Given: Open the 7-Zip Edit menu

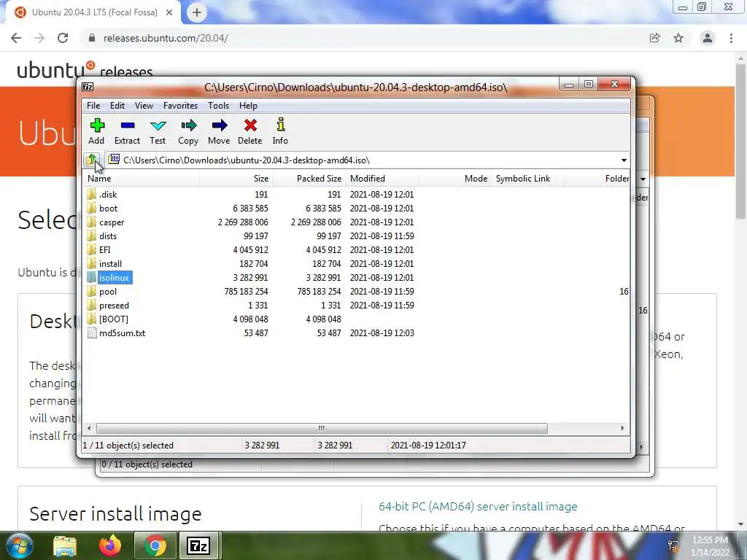Looking at the screenshot, I should (117, 106).
